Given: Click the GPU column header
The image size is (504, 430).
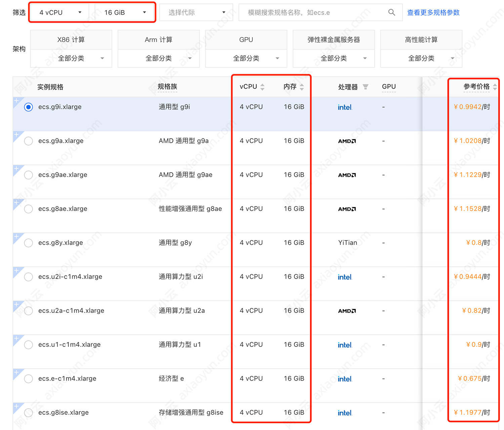Looking at the screenshot, I should click(389, 87).
